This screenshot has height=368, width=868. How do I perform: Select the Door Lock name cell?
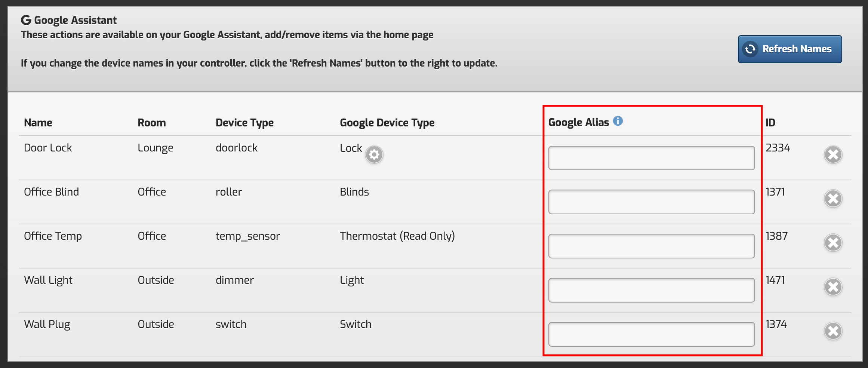click(48, 148)
